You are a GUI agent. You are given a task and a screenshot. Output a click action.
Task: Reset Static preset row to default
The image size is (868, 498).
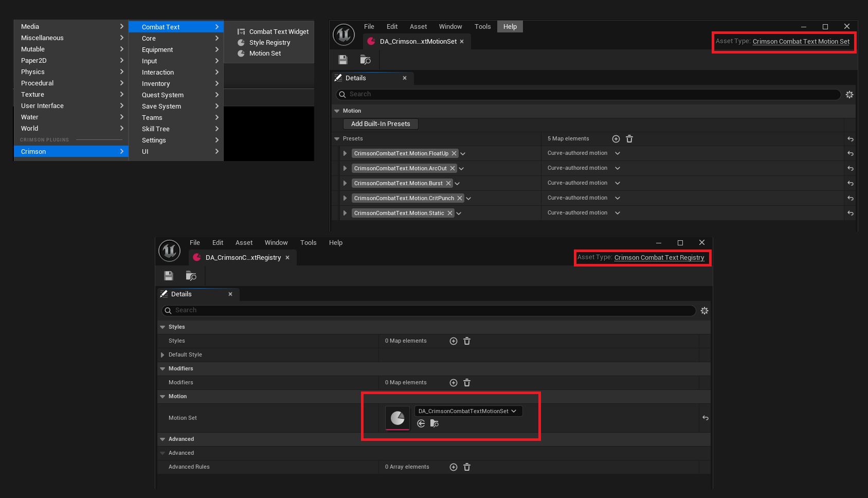tap(851, 214)
